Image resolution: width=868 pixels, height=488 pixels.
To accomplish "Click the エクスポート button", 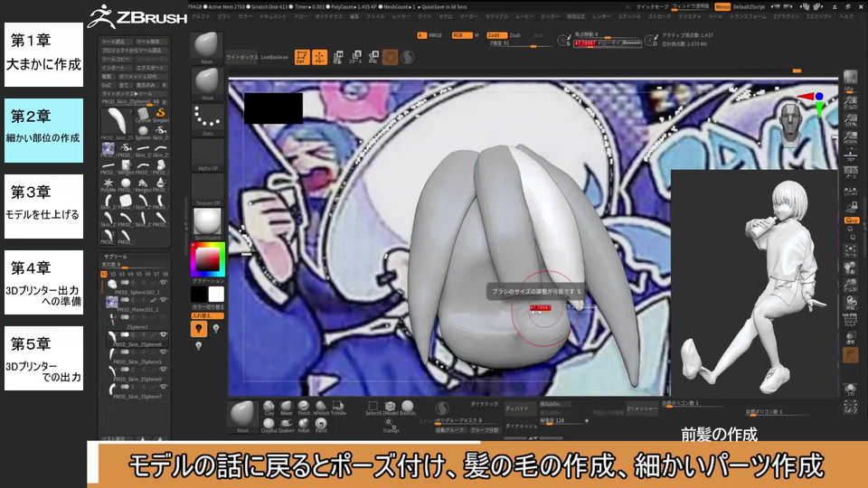I will click(x=151, y=68).
